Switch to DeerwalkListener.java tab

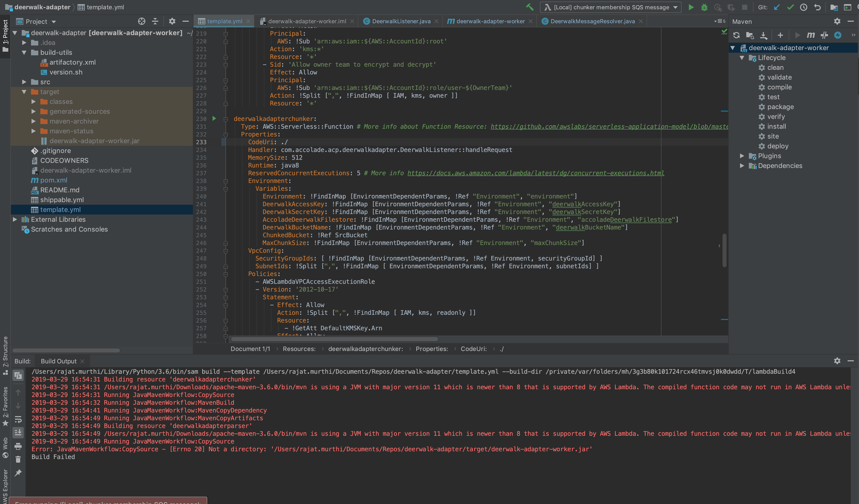[x=401, y=21]
